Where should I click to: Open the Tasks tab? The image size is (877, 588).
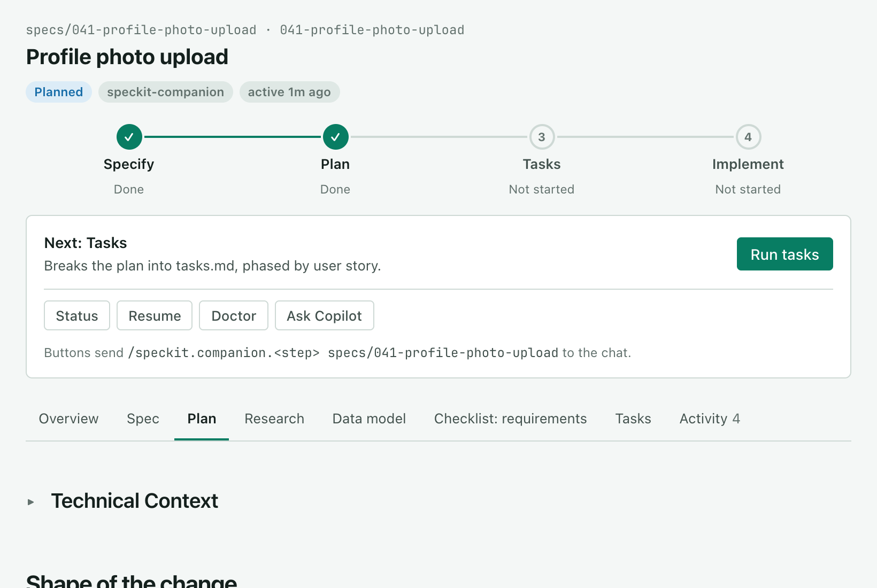point(633,419)
